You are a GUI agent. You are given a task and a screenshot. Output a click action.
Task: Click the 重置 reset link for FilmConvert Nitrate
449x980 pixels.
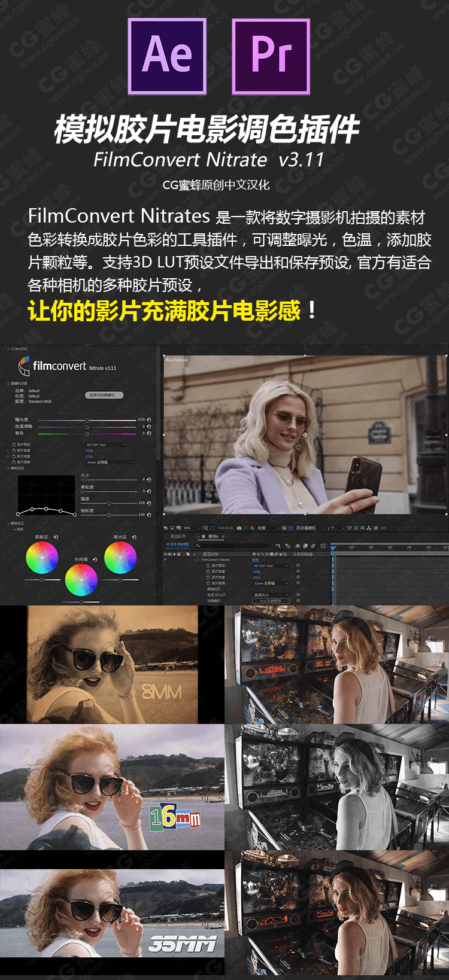coord(256,560)
